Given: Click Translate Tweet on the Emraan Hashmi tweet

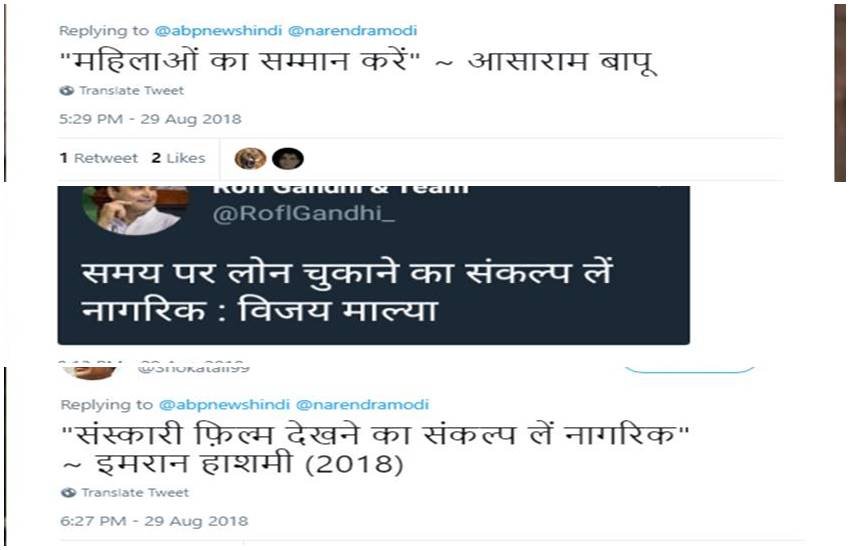Looking at the screenshot, I should [135, 493].
